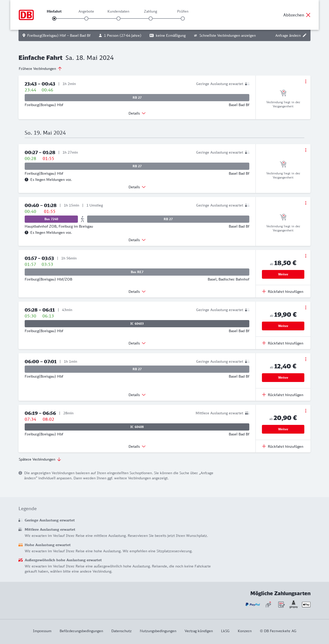The width and height of the screenshot is (329, 644).
Task: Expand Details for 06:19 IC 60408 connection
Action: [137, 446]
